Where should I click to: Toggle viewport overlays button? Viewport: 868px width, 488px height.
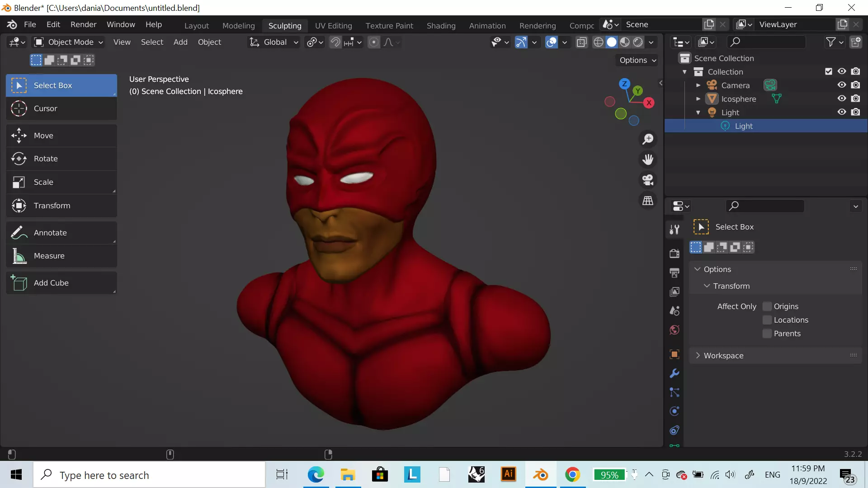[552, 42]
